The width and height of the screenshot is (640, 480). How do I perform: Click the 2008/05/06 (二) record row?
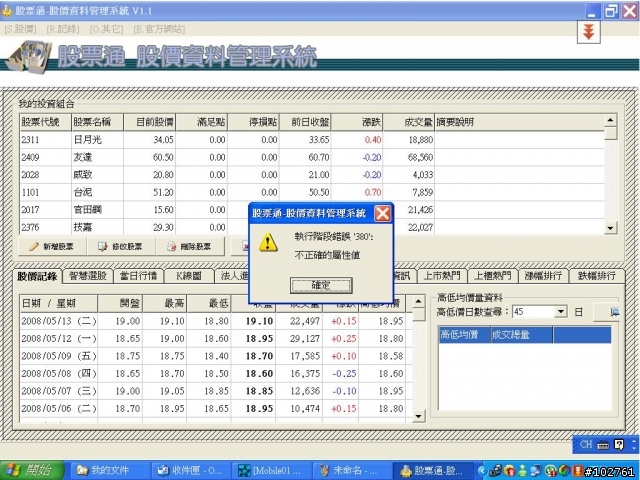click(x=216, y=409)
